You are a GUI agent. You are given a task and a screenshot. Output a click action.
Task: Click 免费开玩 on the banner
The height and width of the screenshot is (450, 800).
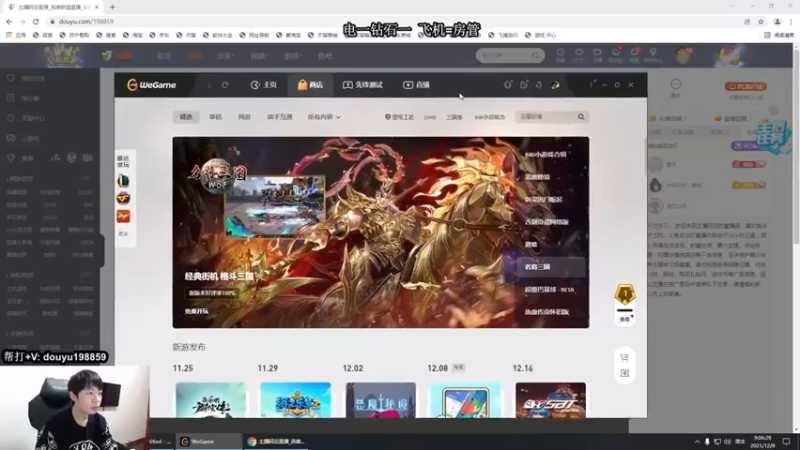pyautogui.click(x=196, y=311)
